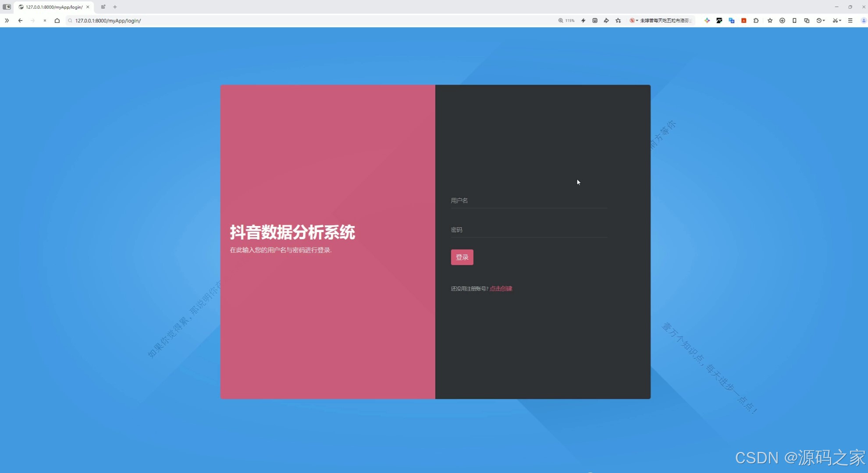
Task: Focus the 用户名 username field
Action: 529,201
